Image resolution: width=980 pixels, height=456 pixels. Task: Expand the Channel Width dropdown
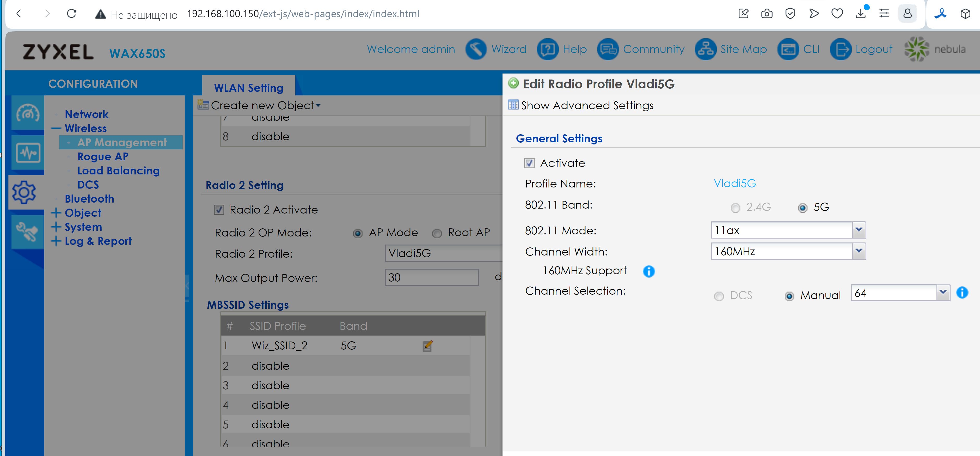click(x=859, y=251)
